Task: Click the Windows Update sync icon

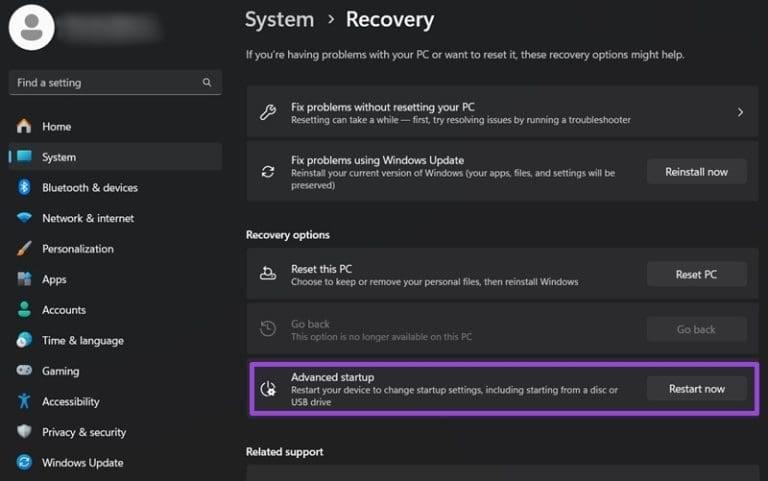Action: tap(24, 462)
